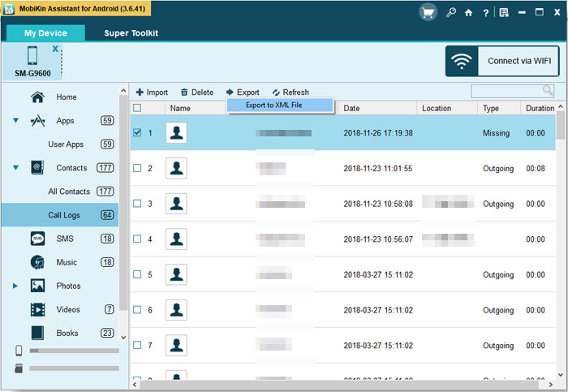568x392 pixels.
Task: Expand the Photos tree section
Action: click(x=15, y=286)
